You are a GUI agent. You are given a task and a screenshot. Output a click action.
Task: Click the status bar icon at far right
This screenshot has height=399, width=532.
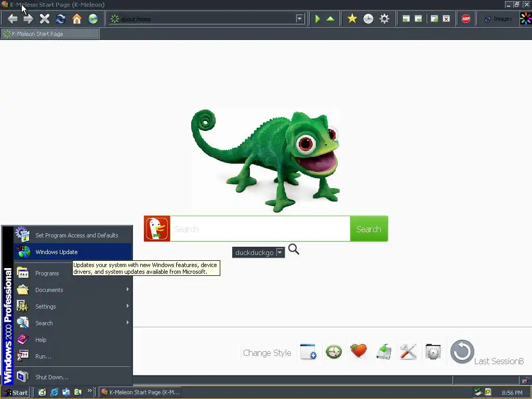pos(526,380)
